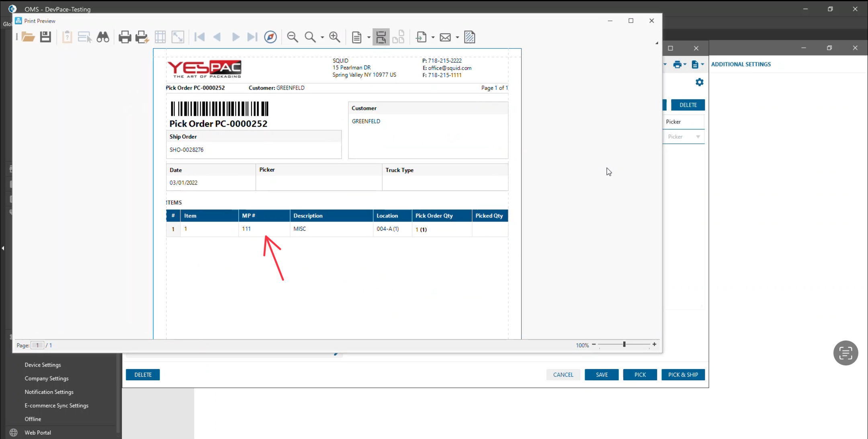The width and height of the screenshot is (868, 439).
Task: Click the Zoom In magnifier icon
Action: point(334,37)
